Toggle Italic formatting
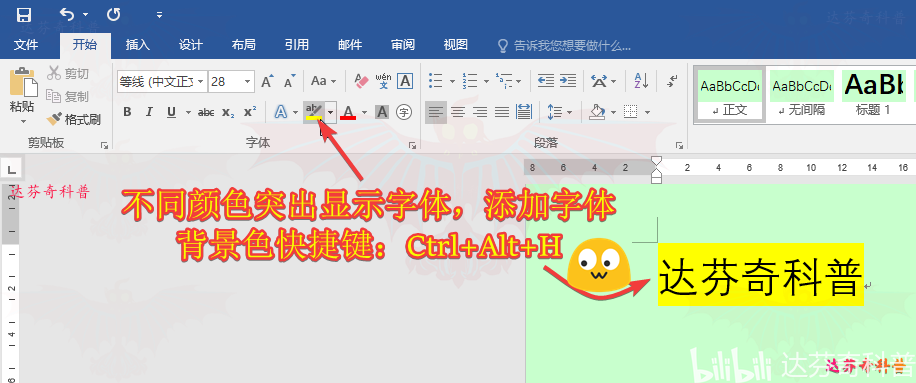The height and width of the screenshot is (383, 916). tap(149, 112)
